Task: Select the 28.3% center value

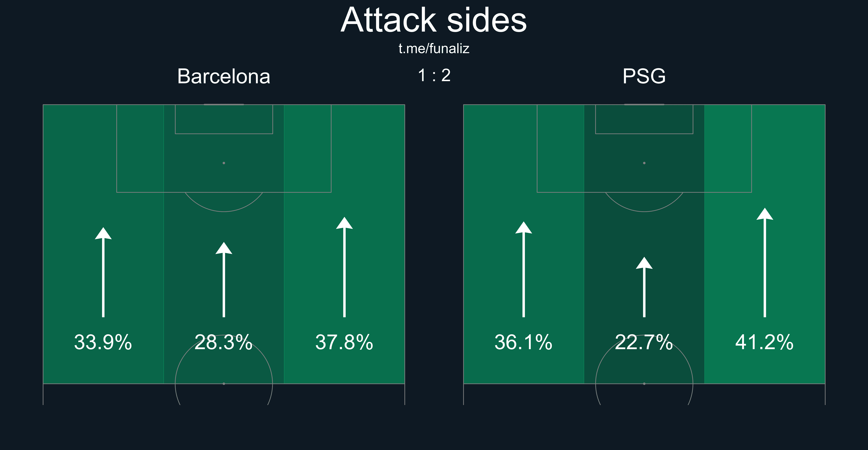Action: tap(224, 343)
